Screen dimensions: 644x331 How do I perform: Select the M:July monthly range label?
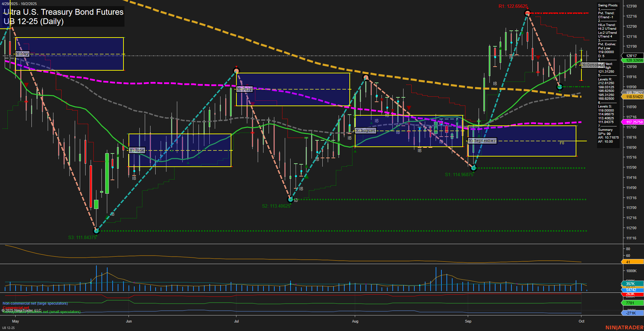(x=245, y=89)
